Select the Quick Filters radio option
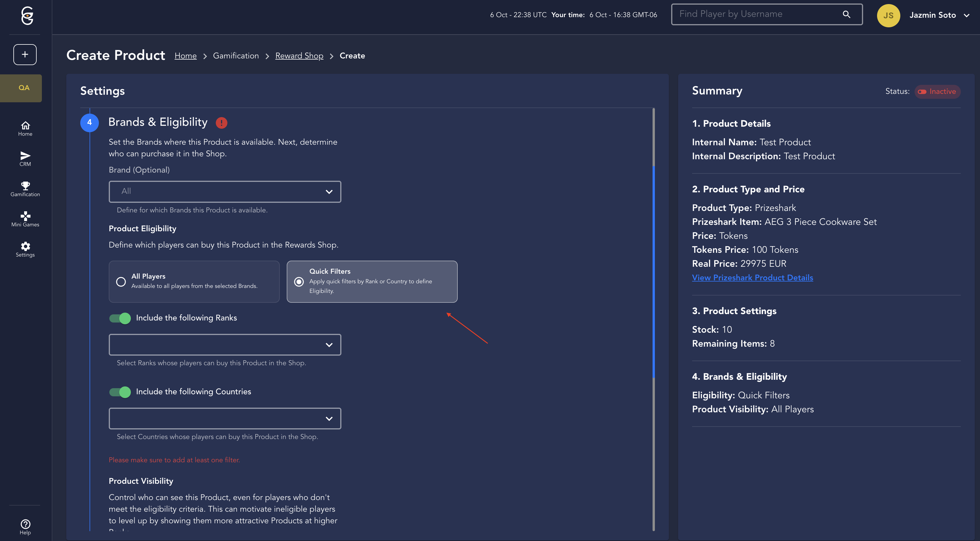This screenshot has height=541, width=980. 299,282
